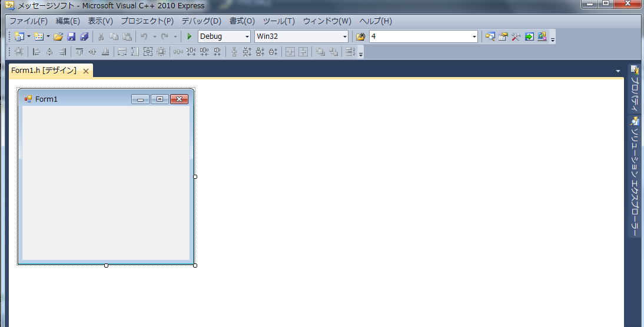Open the 書式(O) menu
Image resolution: width=644 pixels, height=327 pixels.
click(x=242, y=21)
